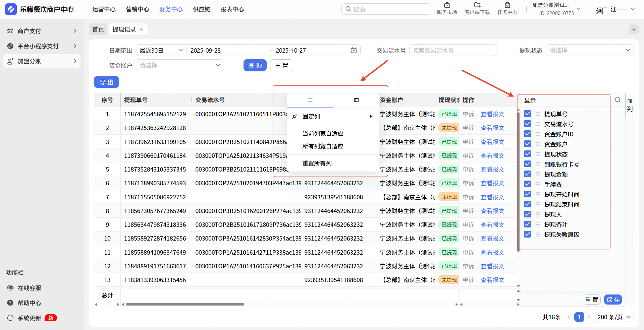
Task: Open the 服务市场 service market icon
Action: (x=447, y=5)
